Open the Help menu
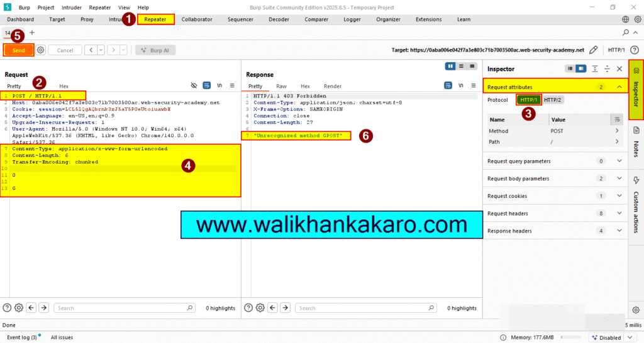This screenshot has height=343, width=644. click(x=143, y=8)
